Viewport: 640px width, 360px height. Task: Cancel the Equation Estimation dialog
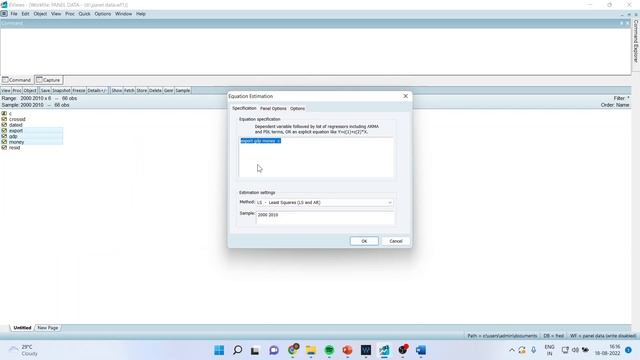pyautogui.click(x=396, y=241)
